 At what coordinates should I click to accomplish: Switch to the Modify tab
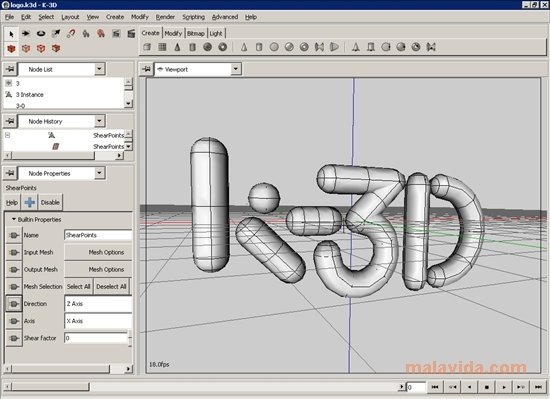[x=173, y=33]
